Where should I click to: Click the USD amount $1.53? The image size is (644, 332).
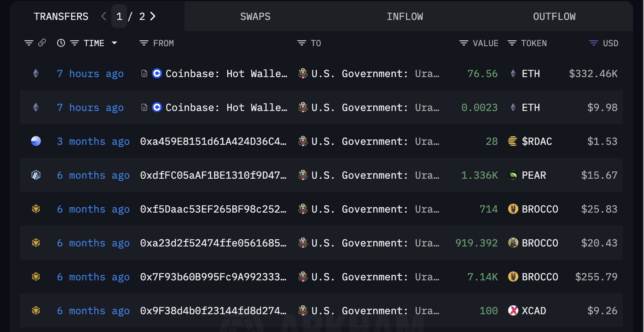tap(602, 141)
